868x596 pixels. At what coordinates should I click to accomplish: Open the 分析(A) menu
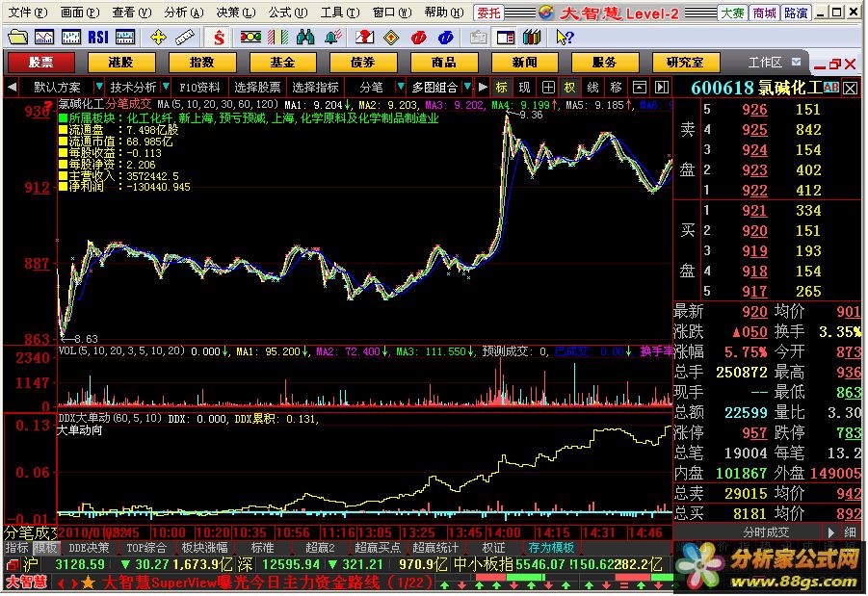tap(184, 13)
